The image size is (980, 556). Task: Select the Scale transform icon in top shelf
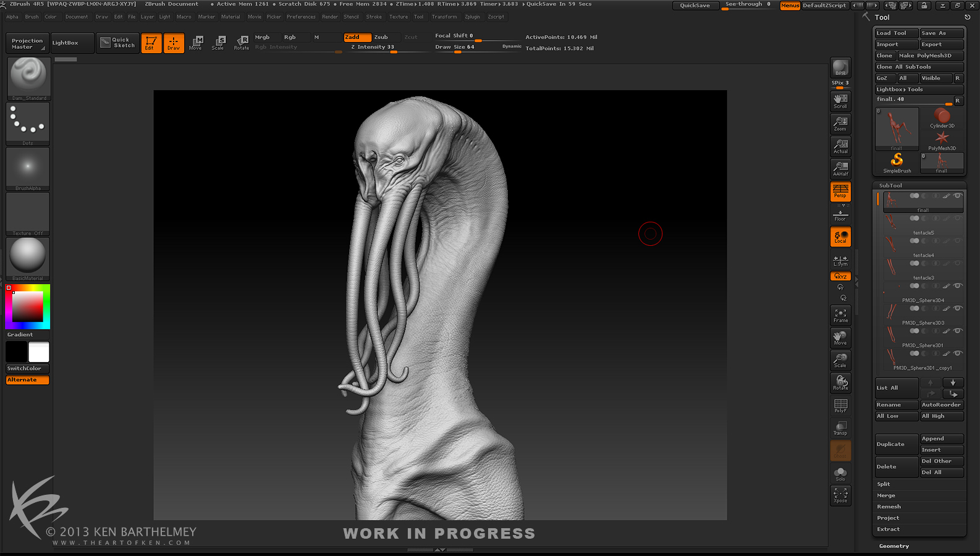point(218,43)
